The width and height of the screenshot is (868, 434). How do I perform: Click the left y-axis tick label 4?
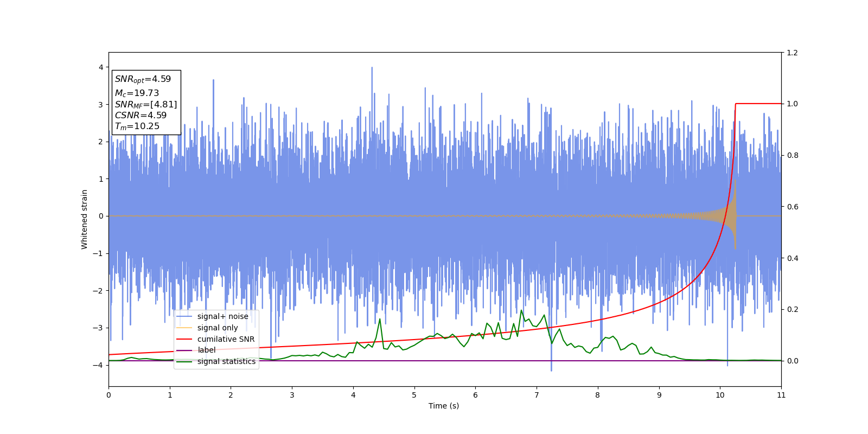click(101, 67)
